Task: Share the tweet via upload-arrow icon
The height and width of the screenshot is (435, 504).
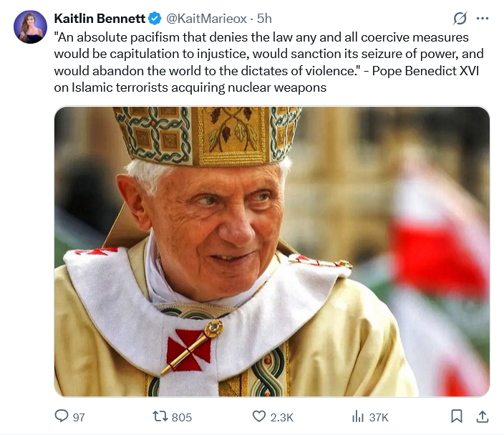Action: coord(482,416)
